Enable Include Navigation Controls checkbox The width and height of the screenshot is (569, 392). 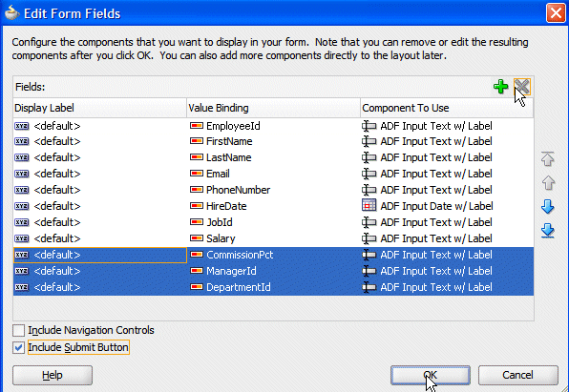[x=18, y=330]
